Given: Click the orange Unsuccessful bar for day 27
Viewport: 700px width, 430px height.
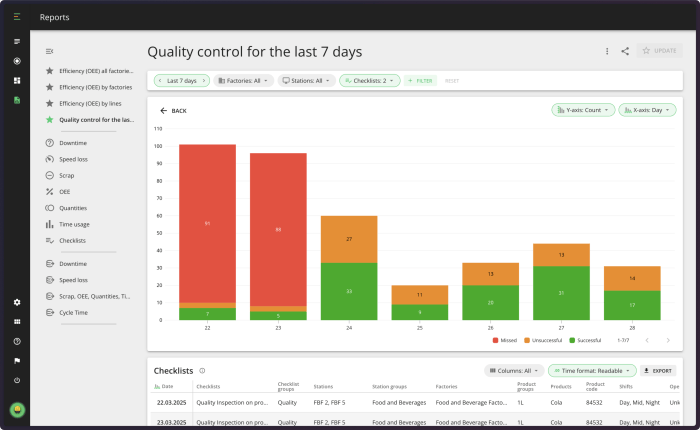Looking at the screenshot, I should click(x=561, y=255).
